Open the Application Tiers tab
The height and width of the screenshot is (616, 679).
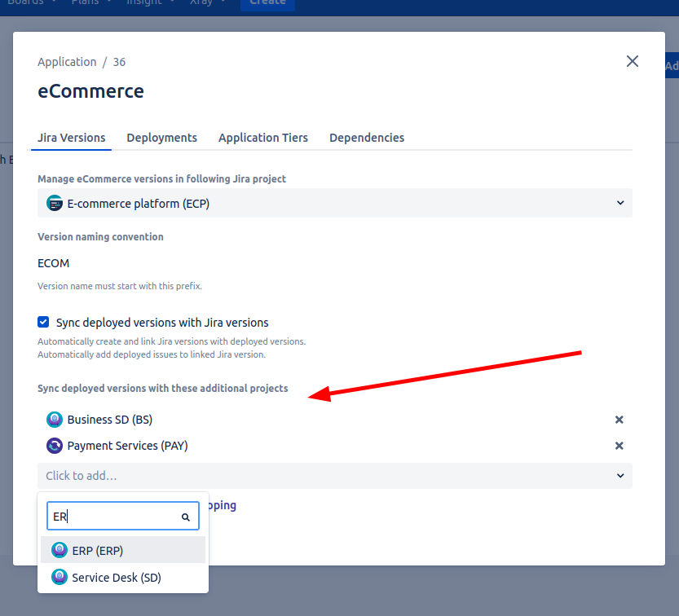coord(262,138)
